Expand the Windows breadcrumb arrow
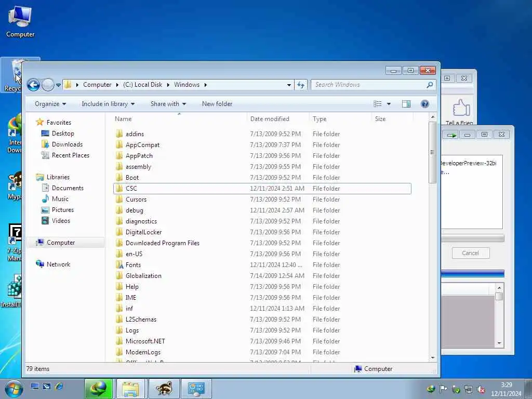532x399 pixels. pyautogui.click(x=205, y=85)
